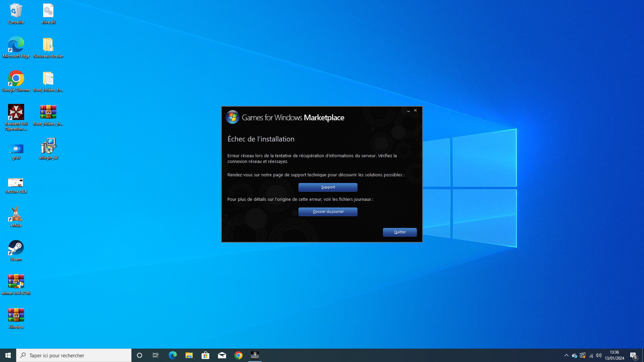The width and height of the screenshot is (644, 362).
Task: Launch Google Chrome from the taskbar
Action: point(238,355)
